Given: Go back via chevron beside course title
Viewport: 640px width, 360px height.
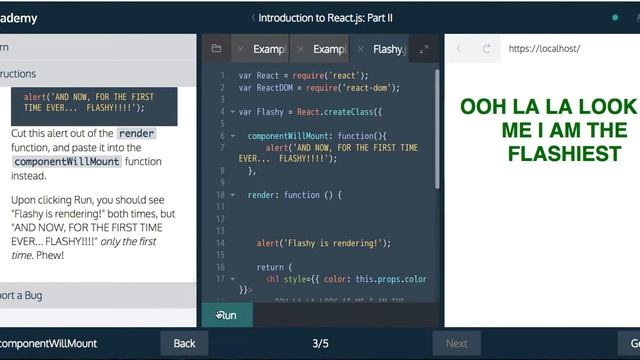Looking at the screenshot, I should click(x=253, y=18).
